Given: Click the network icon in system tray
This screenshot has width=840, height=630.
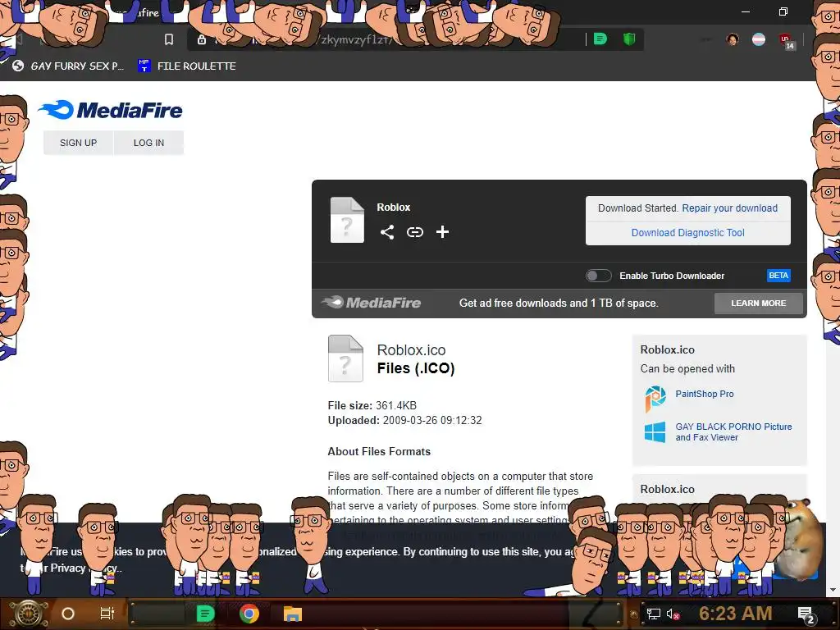Looking at the screenshot, I should pos(653,614).
